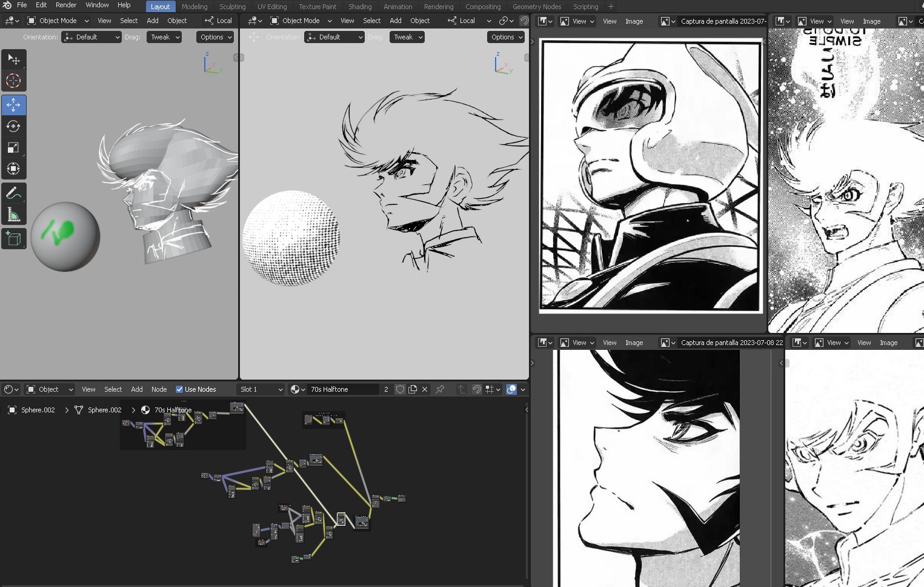The height and width of the screenshot is (587, 924).
Task: Click the parent node tree arrow icon
Action: pos(461,389)
